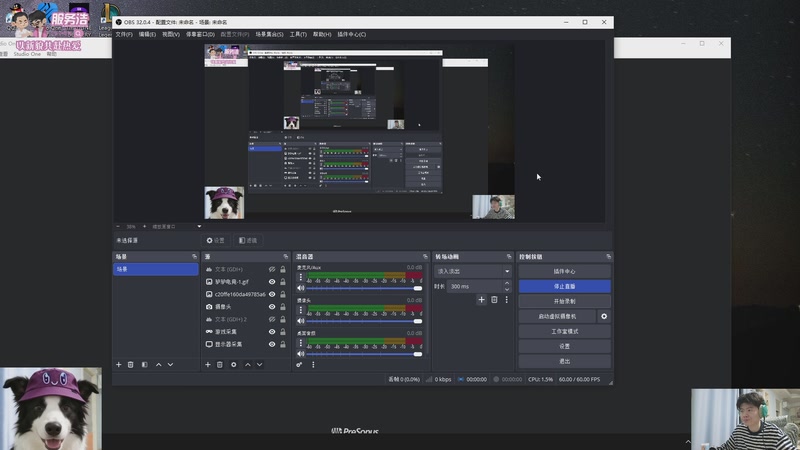Pop out the Sources dock panel
The height and width of the screenshot is (450, 800).
tap(286, 257)
